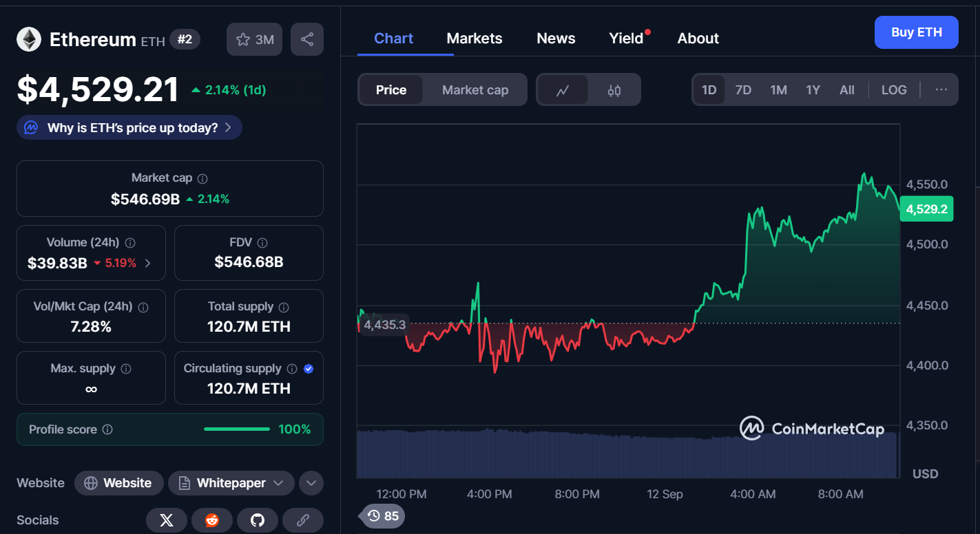This screenshot has width=980, height=534.
Task: Open chart more options ellipsis
Action: click(941, 89)
